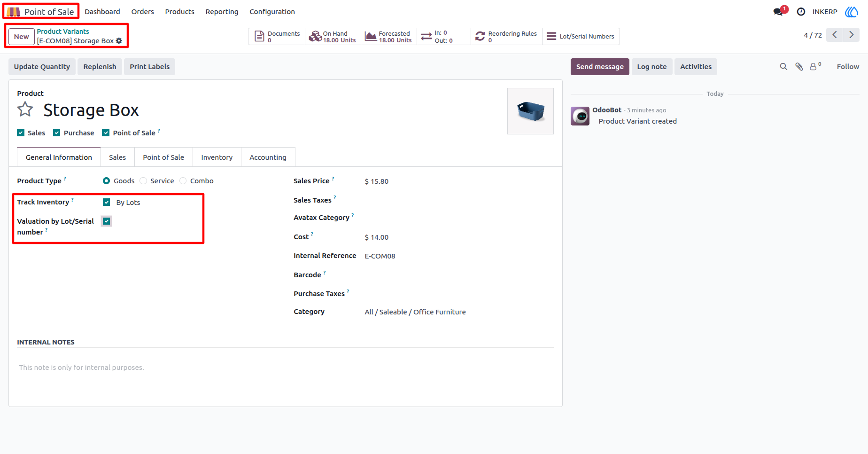Screen dimensions: 868x454
Task: Click the Replenish button
Action: pos(100,67)
